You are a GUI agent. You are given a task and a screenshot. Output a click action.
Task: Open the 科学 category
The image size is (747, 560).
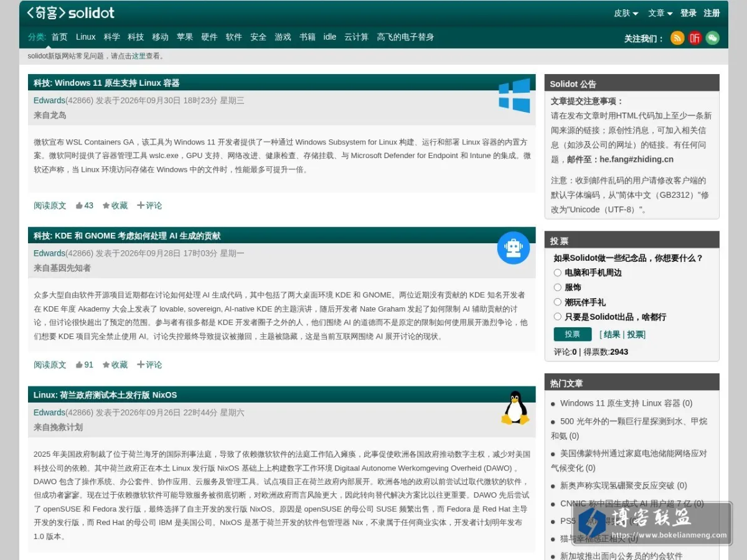click(112, 37)
